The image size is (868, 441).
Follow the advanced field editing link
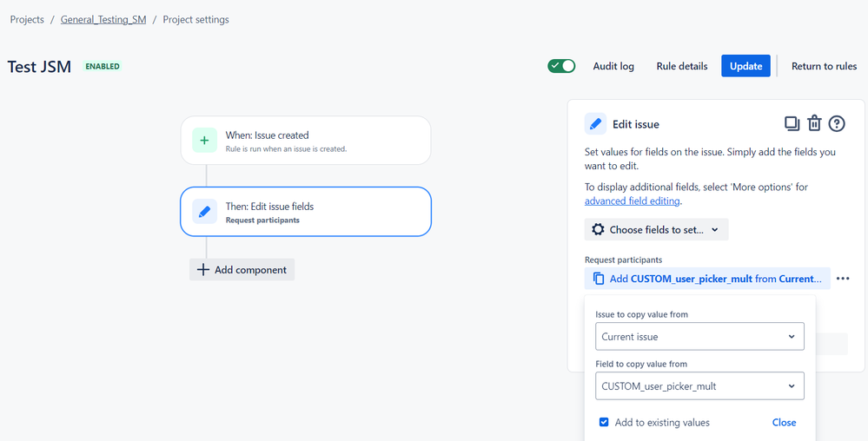[632, 201]
